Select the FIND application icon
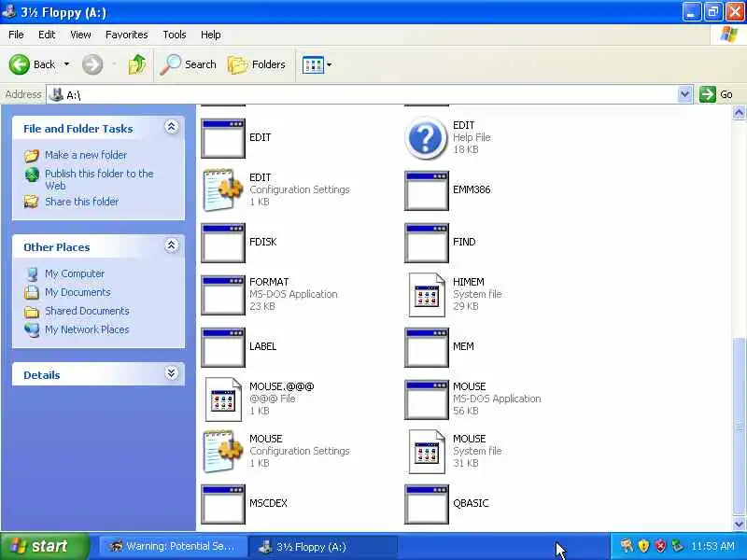 coord(427,243)
